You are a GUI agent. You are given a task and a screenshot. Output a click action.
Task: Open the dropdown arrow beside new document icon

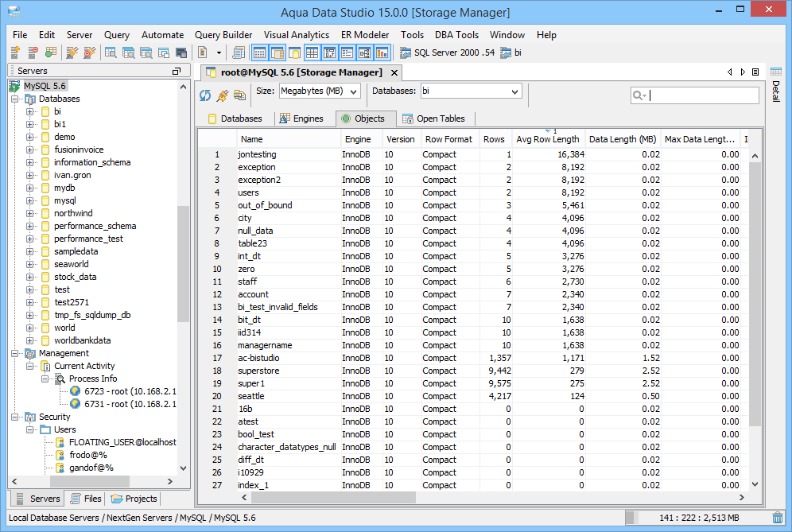point(219,52)
